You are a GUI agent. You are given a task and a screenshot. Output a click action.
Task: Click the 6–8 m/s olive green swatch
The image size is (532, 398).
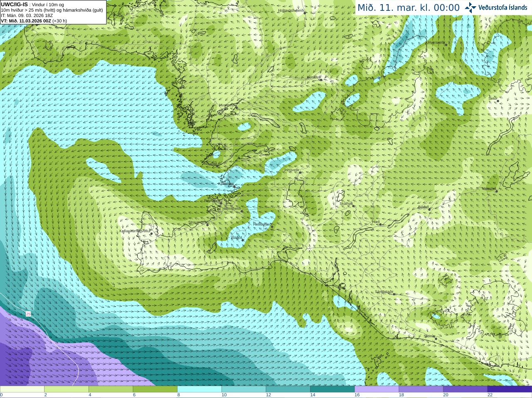[155, 389]
